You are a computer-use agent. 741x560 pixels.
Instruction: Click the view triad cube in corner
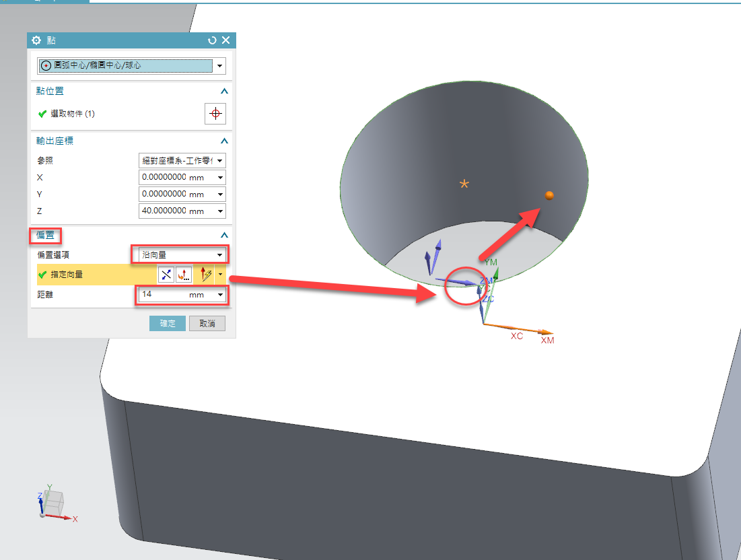point(52,501)
